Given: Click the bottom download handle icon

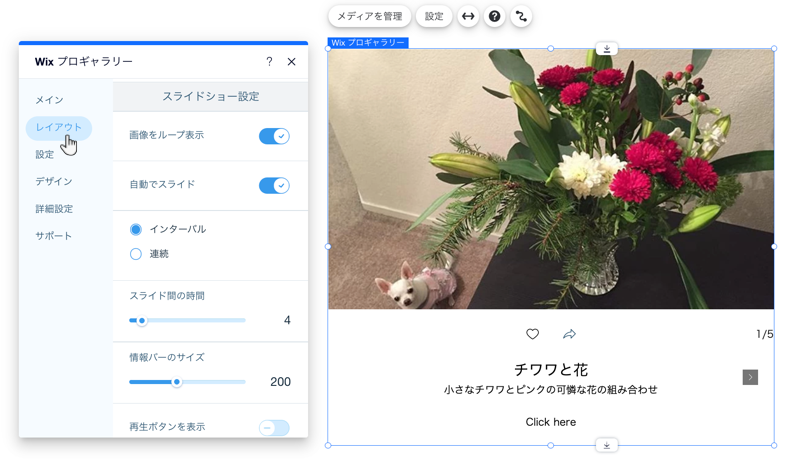Looking at the screenshot, I should [x=607, y=445].
